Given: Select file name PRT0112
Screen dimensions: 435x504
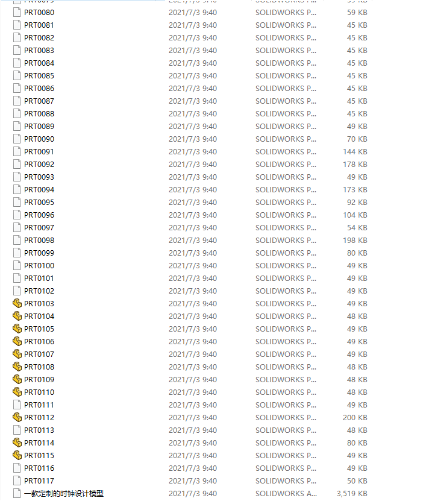Looking at the screenshot, I should (39, 418).
